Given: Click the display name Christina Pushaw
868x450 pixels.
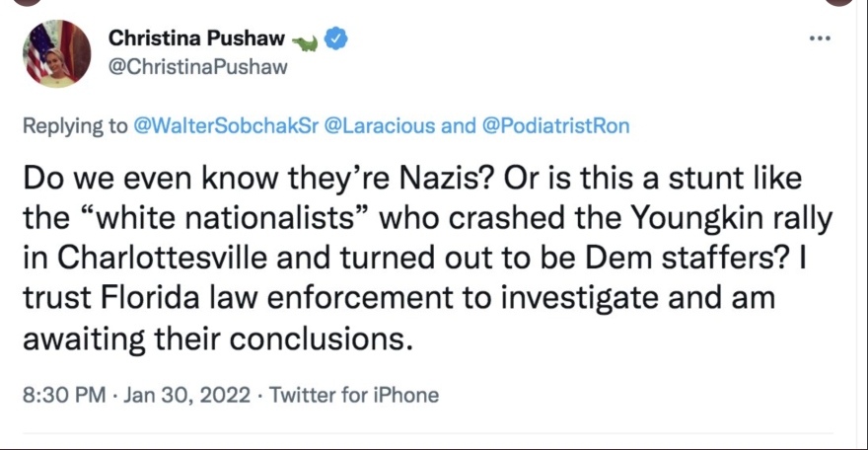Looking at the screenshot, I should (195, 39).
